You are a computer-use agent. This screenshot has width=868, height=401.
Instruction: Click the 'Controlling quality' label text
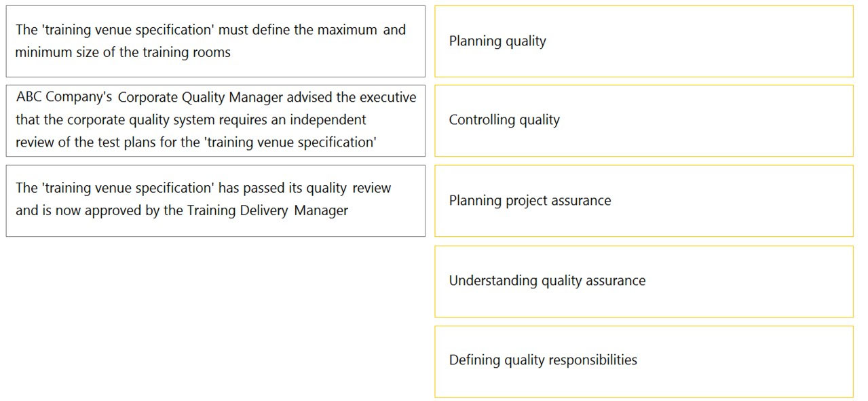point(504,120)
